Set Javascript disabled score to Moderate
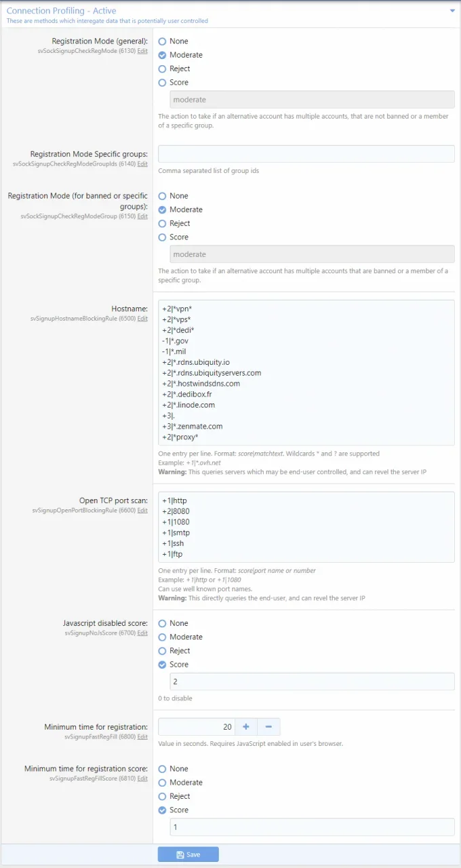The height and width of the screenshot is (868, 461). [x=180, y=637]
